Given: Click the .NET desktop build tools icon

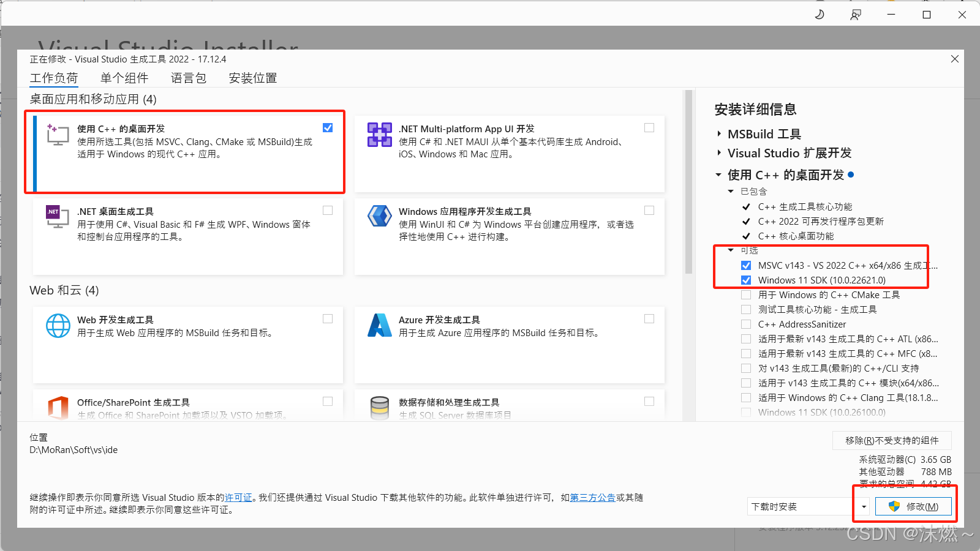Looking at the screenshot, I should (x=58, y=217).
